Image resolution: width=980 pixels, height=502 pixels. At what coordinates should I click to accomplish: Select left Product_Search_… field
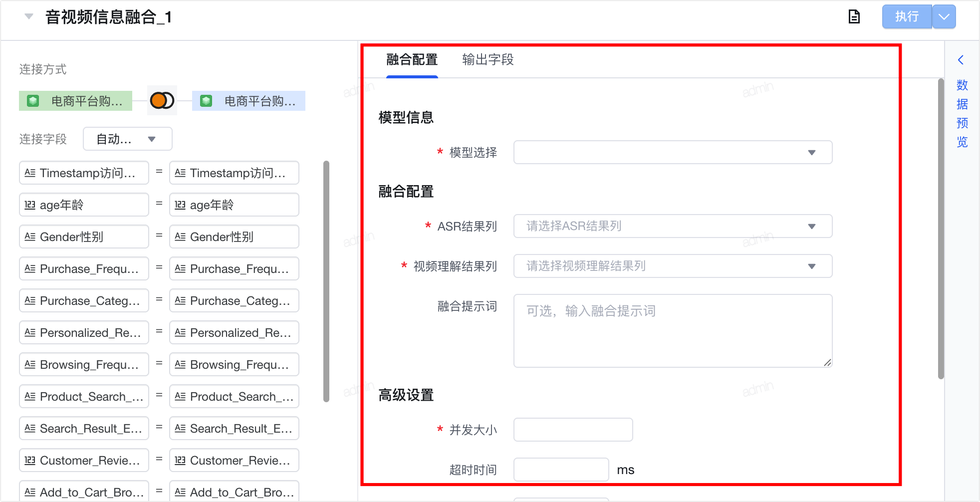click(x=84, y=396)
